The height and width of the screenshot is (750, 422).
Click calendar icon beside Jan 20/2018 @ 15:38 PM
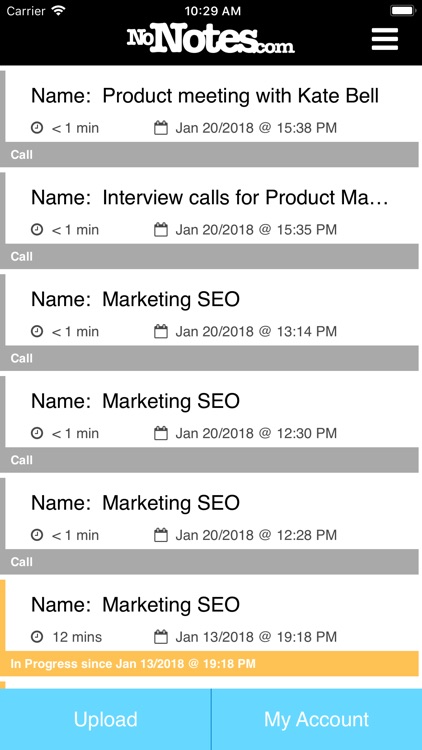pyautogui.click(x=161, y=128)
